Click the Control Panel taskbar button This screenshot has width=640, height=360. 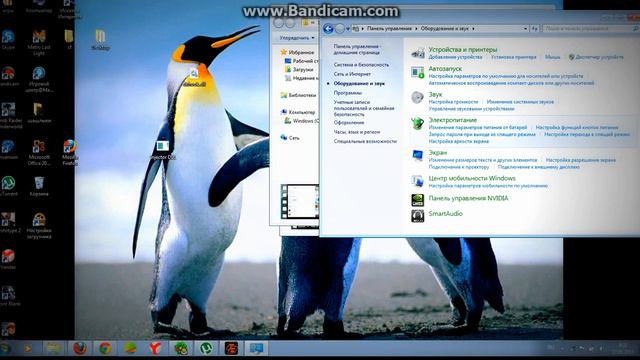[256, 348]
